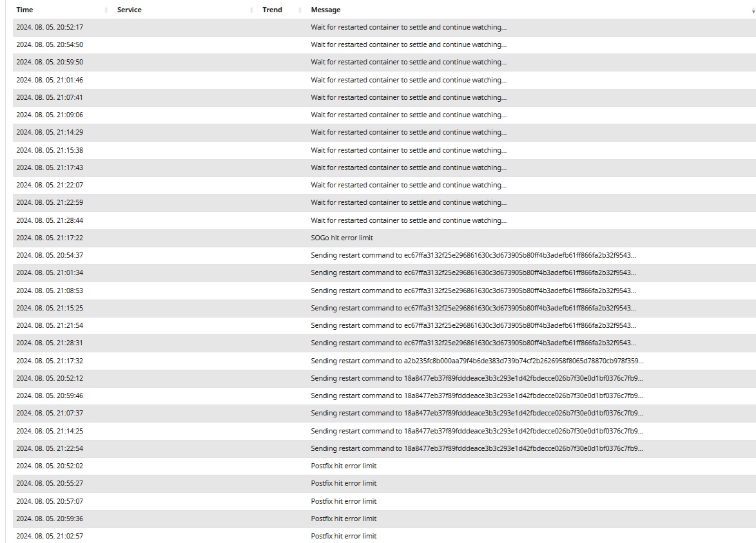Select timestamp 2024. 08. 05. 20:55:27

pyautogui.click(x=50, y=483)
